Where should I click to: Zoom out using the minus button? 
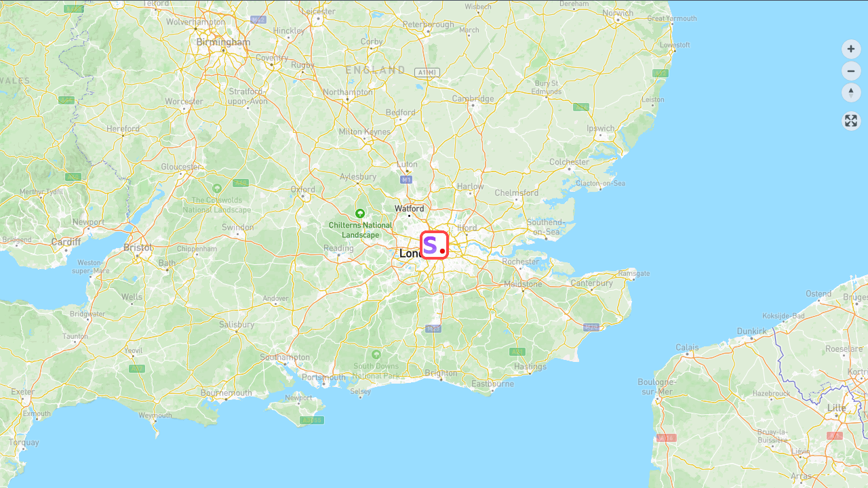851,70
